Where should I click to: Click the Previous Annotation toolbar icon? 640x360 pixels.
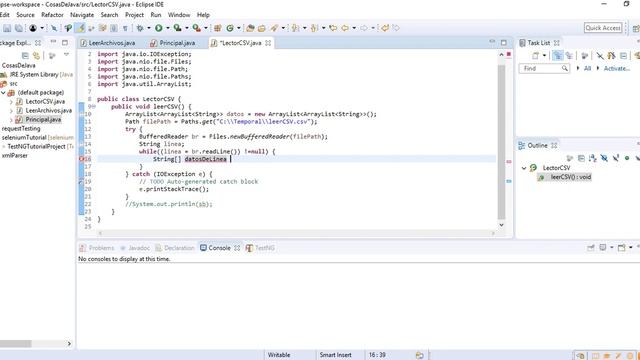(314, 28)
